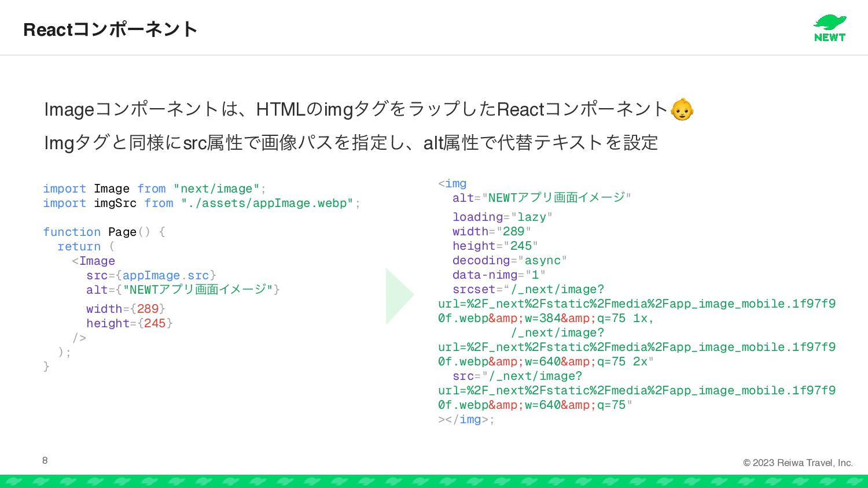
Task: Click the closing "></img>;" tag
Action: [466, 419]
